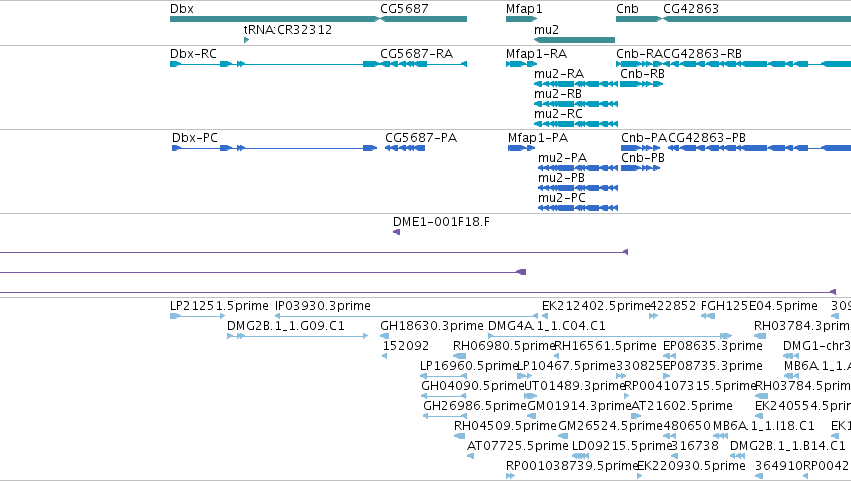
Task: Select the mu2-RC transcript label
Action: point(558,114)
